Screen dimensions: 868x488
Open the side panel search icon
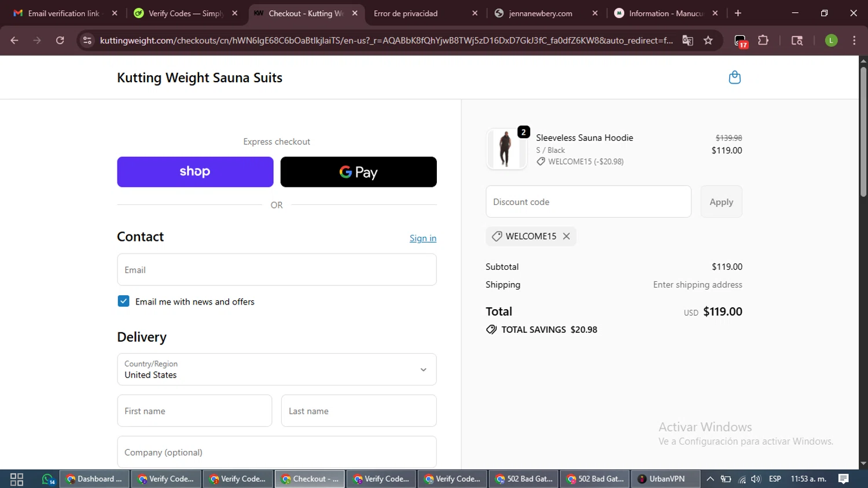point(797,41)
